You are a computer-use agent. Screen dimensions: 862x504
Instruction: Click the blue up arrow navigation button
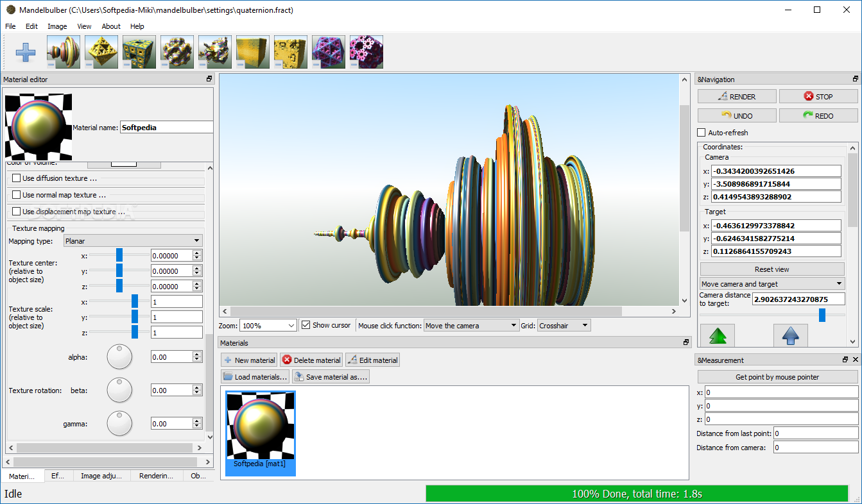790,335
